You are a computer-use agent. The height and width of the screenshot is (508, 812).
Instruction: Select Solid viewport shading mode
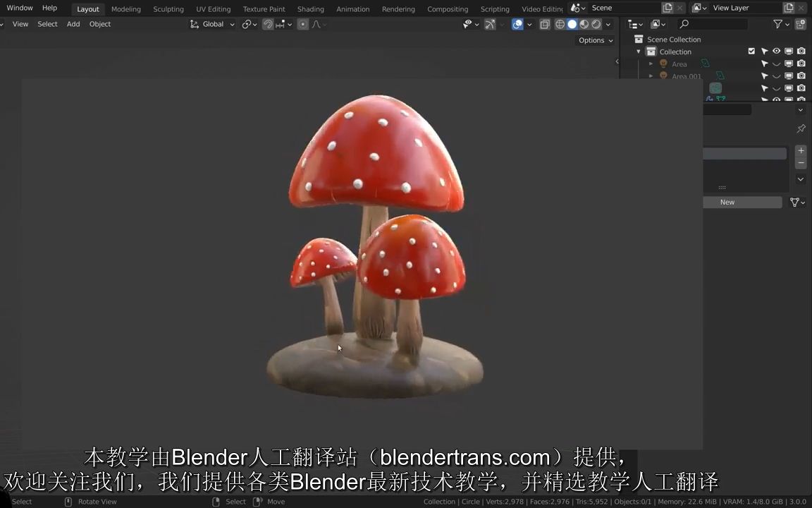coord(572,24)
